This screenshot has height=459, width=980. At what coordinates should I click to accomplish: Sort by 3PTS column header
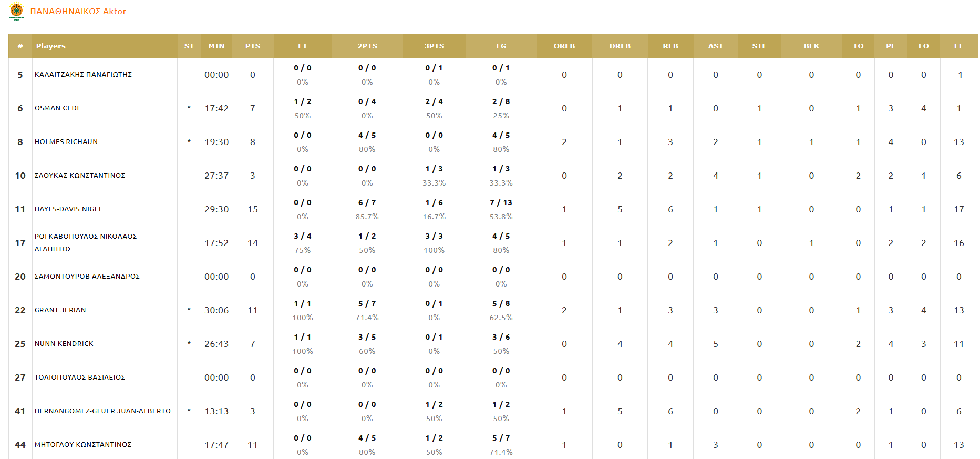pyautogui.click(x=434, y=46)
